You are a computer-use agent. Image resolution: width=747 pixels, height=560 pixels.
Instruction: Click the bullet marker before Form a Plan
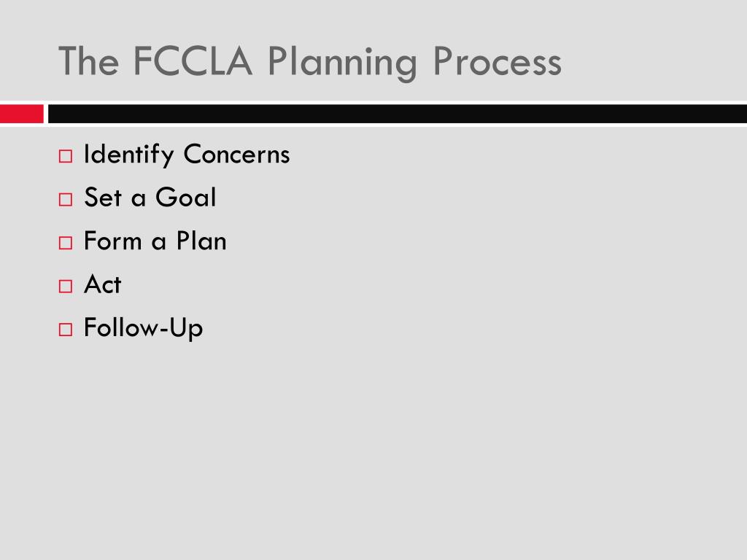(x=66, y=243)
